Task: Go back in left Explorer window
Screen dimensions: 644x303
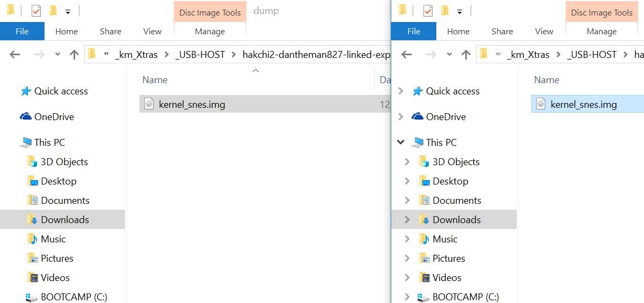Action: point(15,54)
